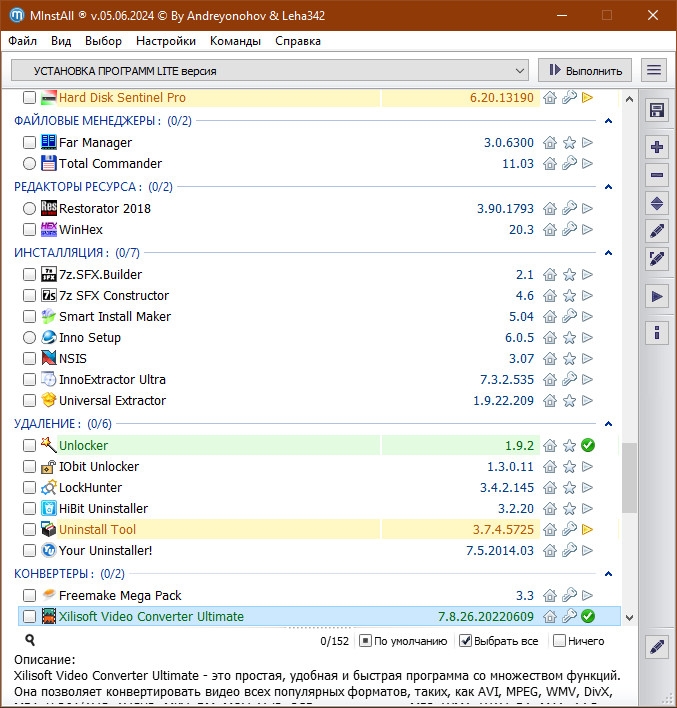Image resolution: width=677 pixels, height=708 pixels.
Task: Select the 7z SFX Constructor row name
Action: tap(114, 296)
